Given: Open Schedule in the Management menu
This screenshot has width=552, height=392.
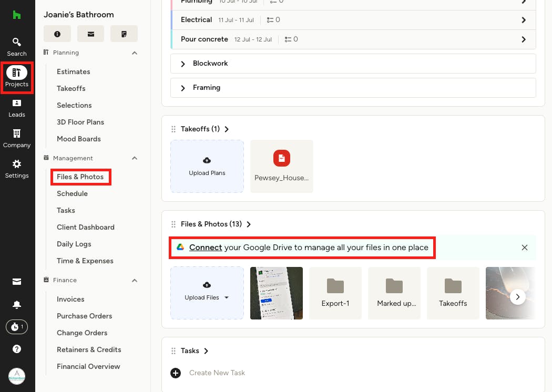Looking at the screenshot, I should pos(72,193).
